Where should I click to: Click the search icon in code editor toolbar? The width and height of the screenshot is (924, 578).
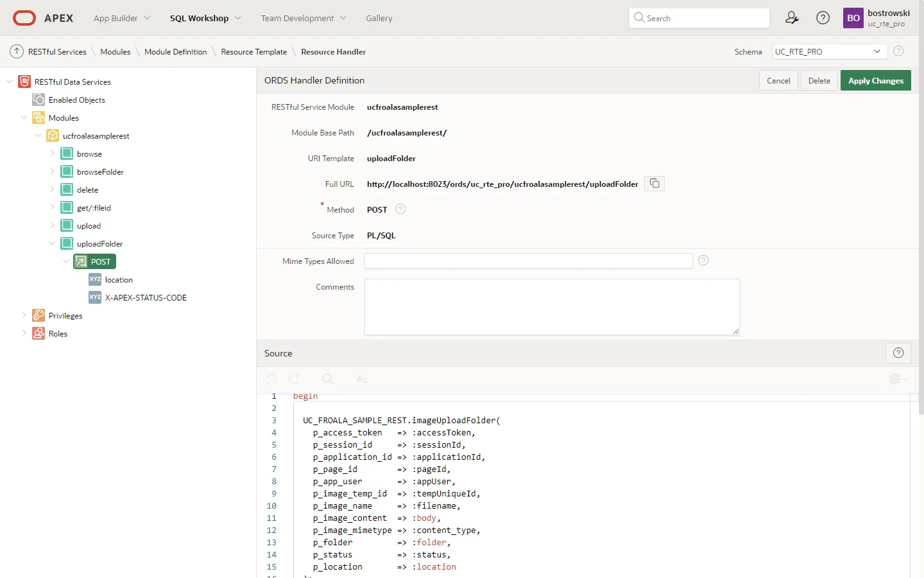(x=327, y=379)
